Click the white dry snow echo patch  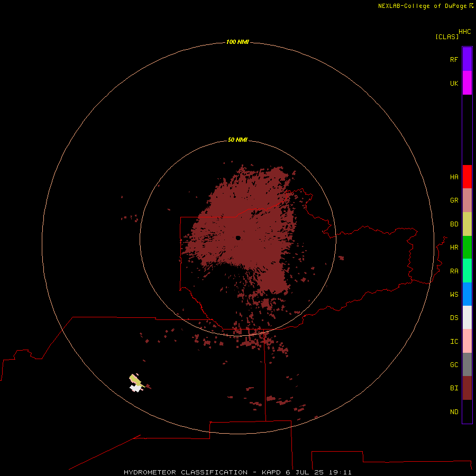pyautogui.click(x=136, y=388)
